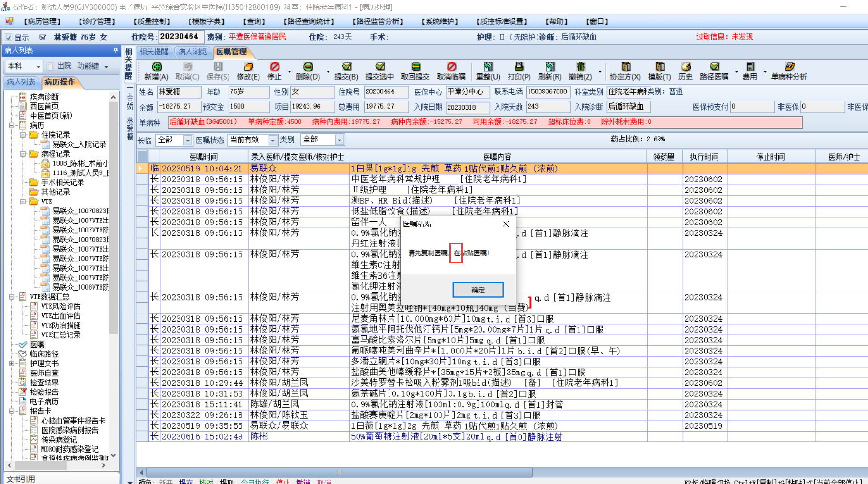Click the 费用 cost calculator icon
The height and width of the screenshot is (484, 868).
pos(750,67)
